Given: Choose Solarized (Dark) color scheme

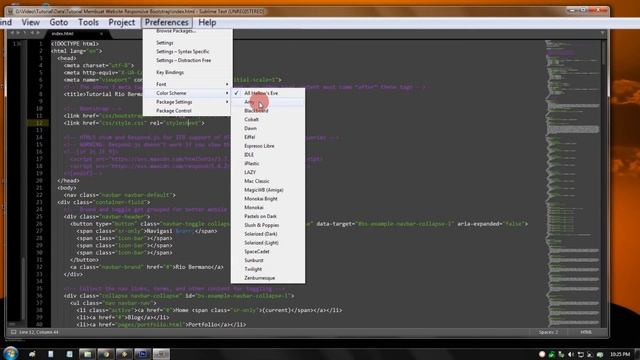Looking at the screenshot, I should coord(268,234).
